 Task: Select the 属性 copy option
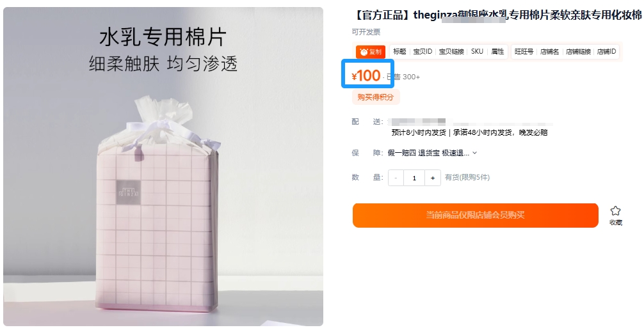pyautogui.click(x=497, y=52)
